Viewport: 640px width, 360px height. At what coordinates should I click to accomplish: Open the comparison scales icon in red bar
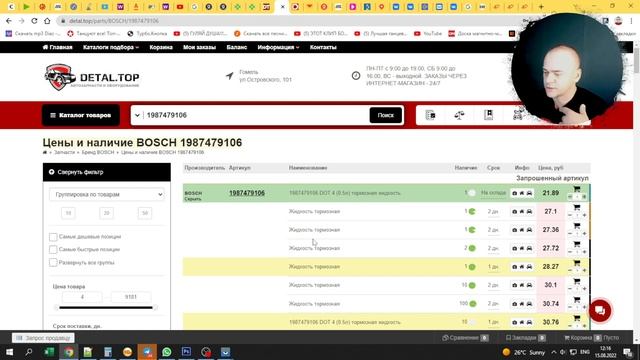pos(459,115)
